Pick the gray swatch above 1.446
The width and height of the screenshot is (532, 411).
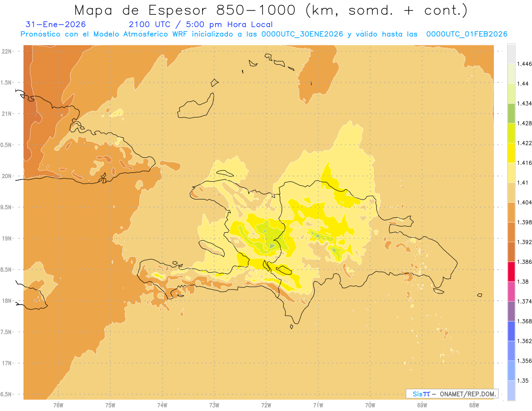(x=511, y=54)
